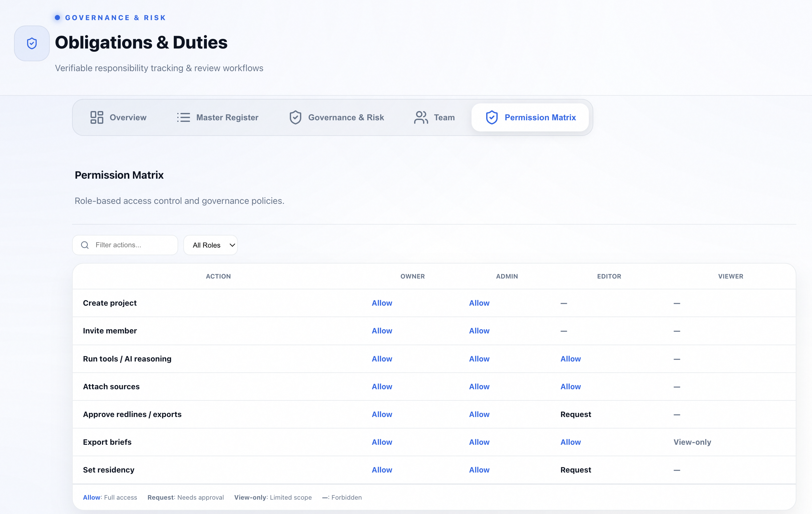Toggle Admin permission for Invite member
Screen dimensions: 812x514
(x=479, y=331)
